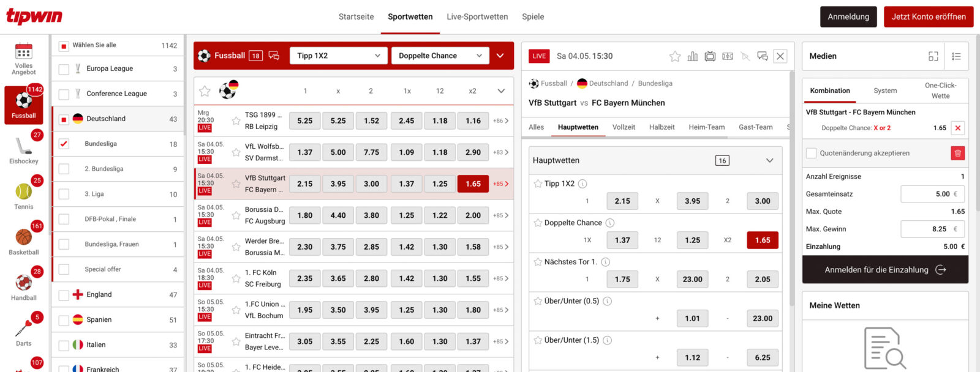Expand +86 more bets for the TSG 1899 match

click(x=501, y=121)
